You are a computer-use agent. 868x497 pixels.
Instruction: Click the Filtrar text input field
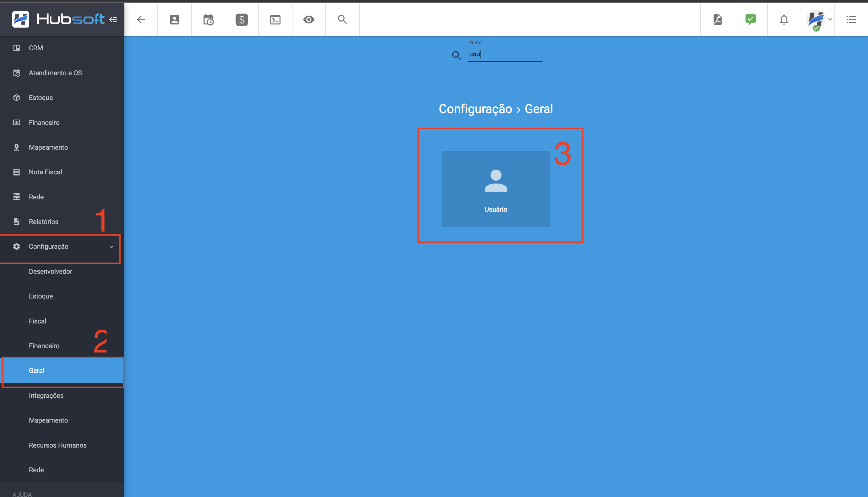pyautogui.click(x=505, y=54)
